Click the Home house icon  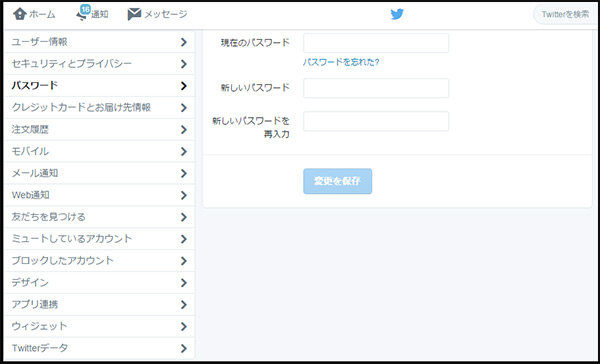[x=20, y=15]
